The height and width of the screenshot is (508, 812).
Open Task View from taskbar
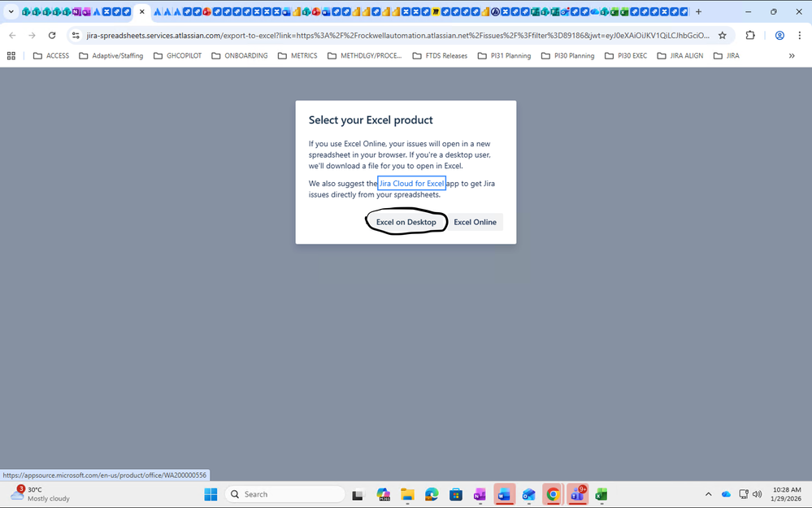[358, 494]
